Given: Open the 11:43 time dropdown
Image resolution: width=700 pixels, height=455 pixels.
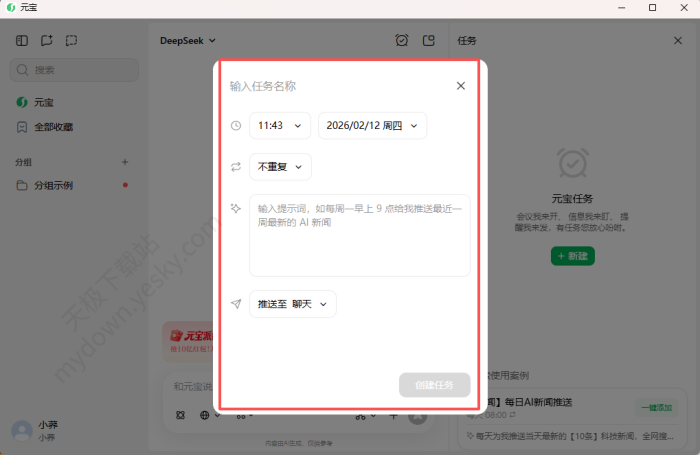Looking at the screenshot, I should (x=280, y=125).
